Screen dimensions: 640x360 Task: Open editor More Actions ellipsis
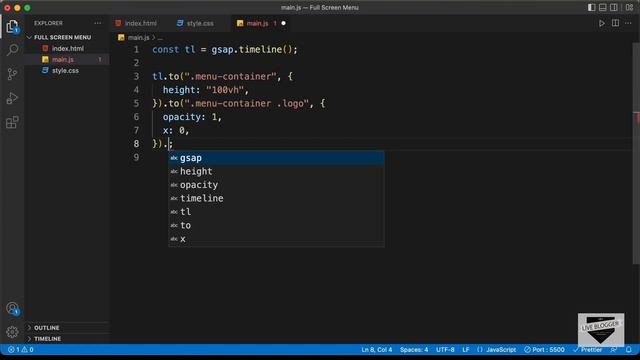[x=628, y=23]
